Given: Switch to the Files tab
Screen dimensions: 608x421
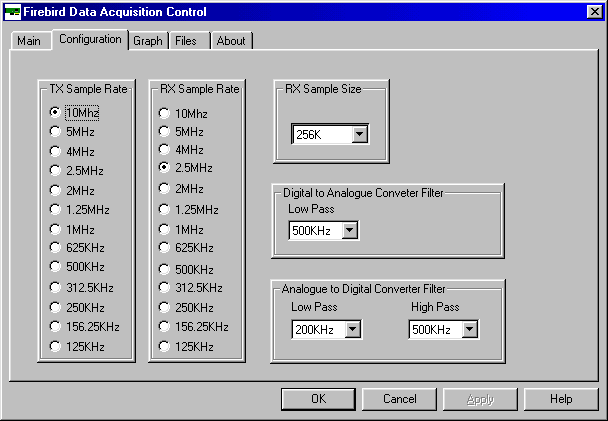Looking at the screenshot, I should point(185,41).
